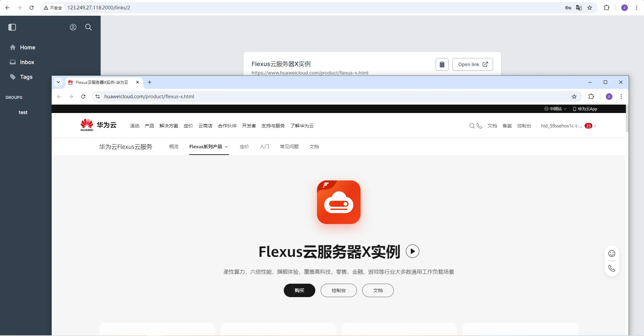
Task: Click the Flexus cloud server product icon
Action: point(339,202)
